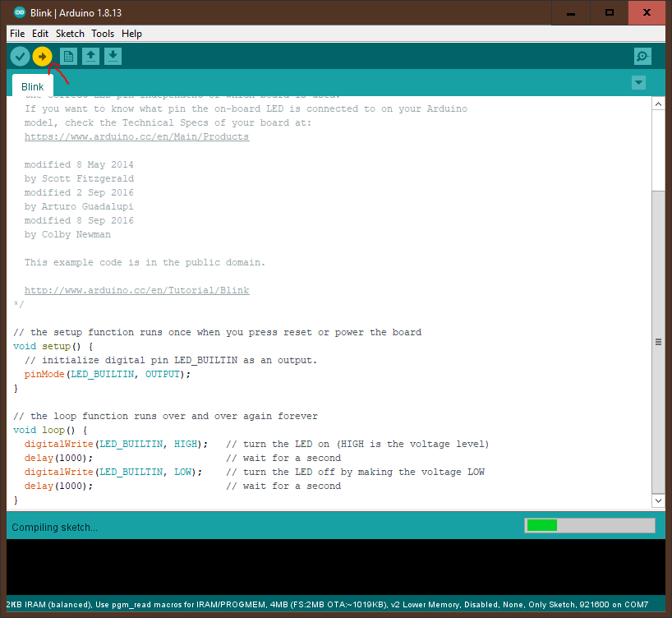
Task: Create a new sketch with New icon
Action: click(x=68, y=56)
